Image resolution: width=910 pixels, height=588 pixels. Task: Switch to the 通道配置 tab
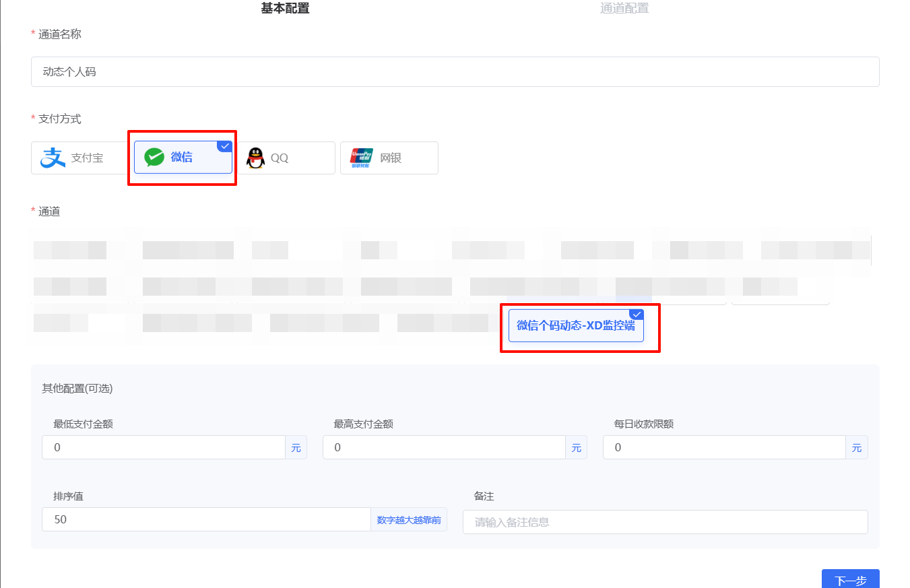point(624,8)
